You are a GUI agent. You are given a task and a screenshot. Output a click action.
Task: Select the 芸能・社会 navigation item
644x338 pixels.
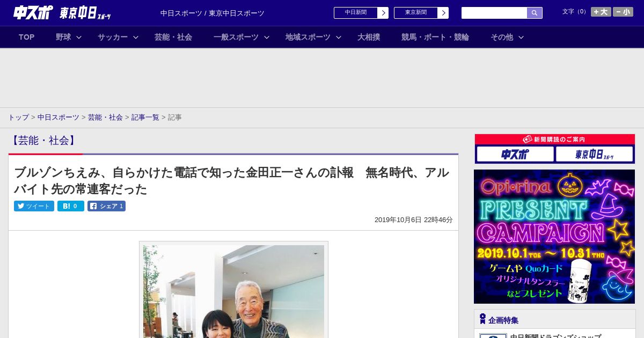pos(173,37)
